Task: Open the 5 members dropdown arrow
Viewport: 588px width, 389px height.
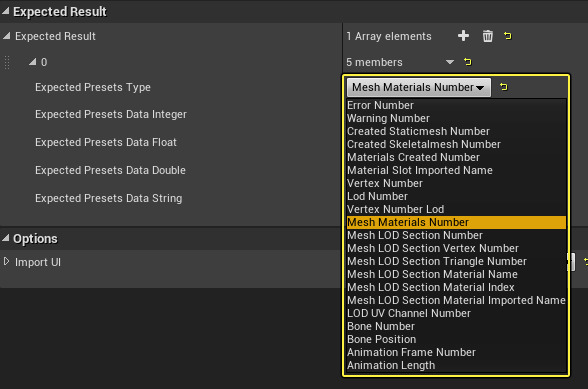Action: [450, 62]
